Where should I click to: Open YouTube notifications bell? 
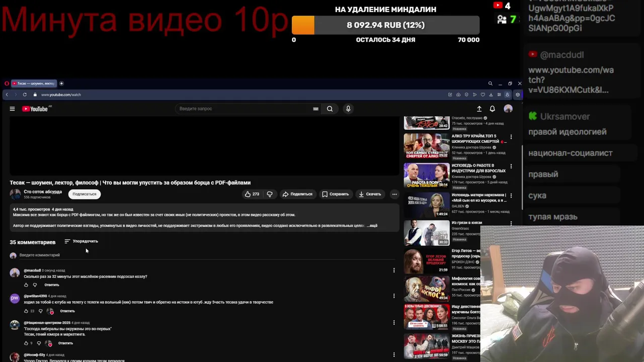pyautogui.click(x=492, y=109)
